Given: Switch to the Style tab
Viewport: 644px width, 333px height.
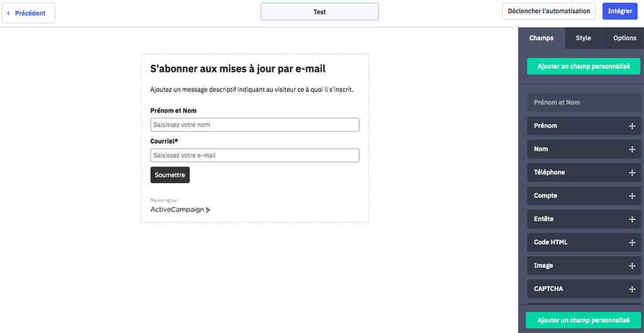Looking at the screenshot, I should click(x=583, y=38).
